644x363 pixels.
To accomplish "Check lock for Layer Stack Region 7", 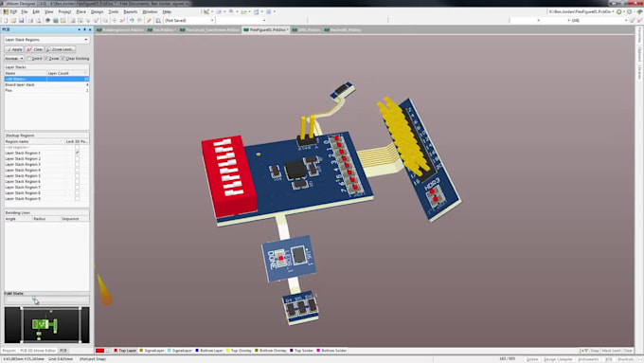I will tap(78, 188).
